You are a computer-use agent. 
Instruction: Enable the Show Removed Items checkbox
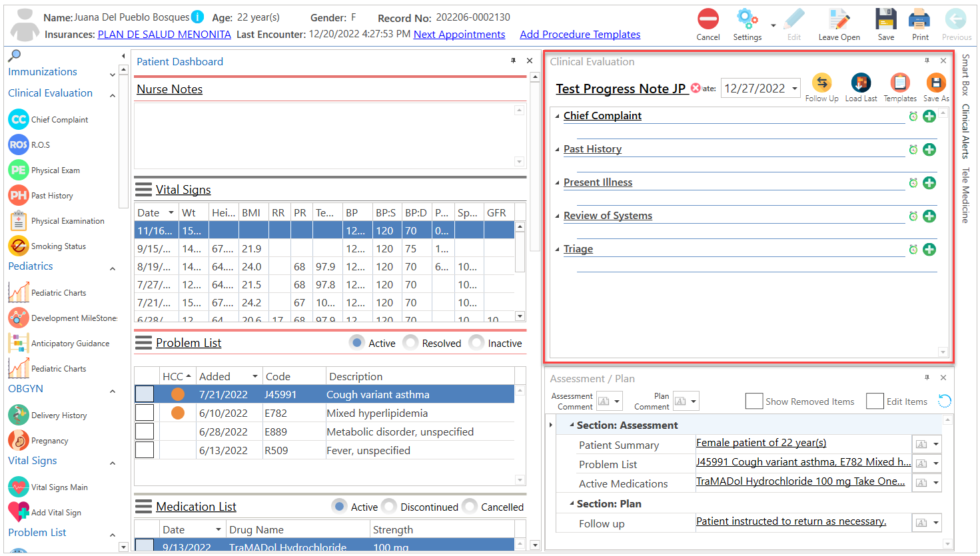pyautogui.click(x=753, y=401)
